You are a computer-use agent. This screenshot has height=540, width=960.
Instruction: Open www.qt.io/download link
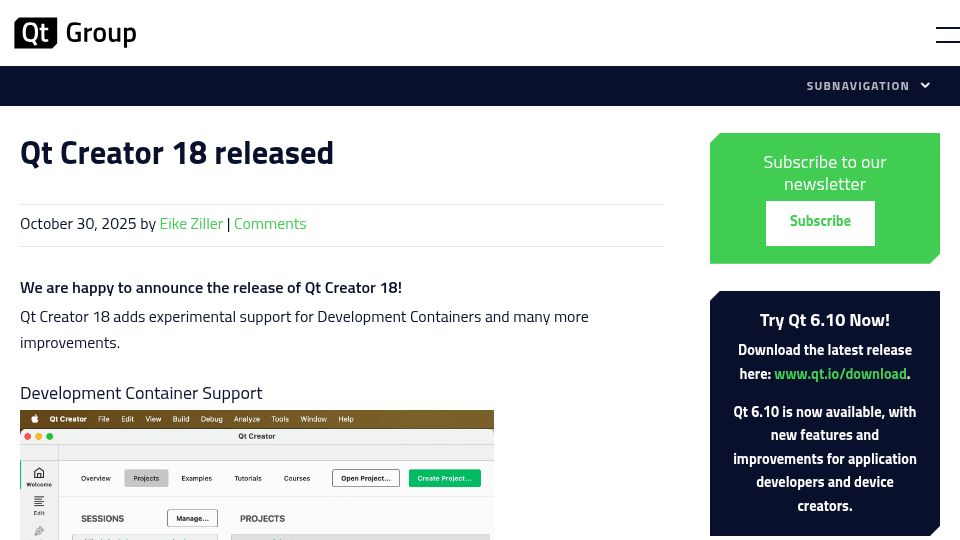coord(840,373)
